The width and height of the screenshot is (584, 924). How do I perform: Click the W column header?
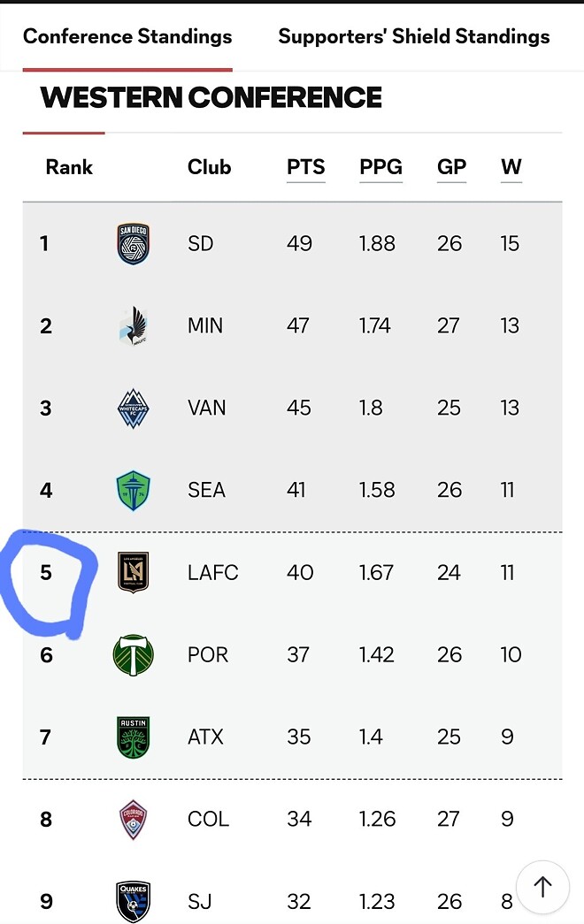coord(511,167)
